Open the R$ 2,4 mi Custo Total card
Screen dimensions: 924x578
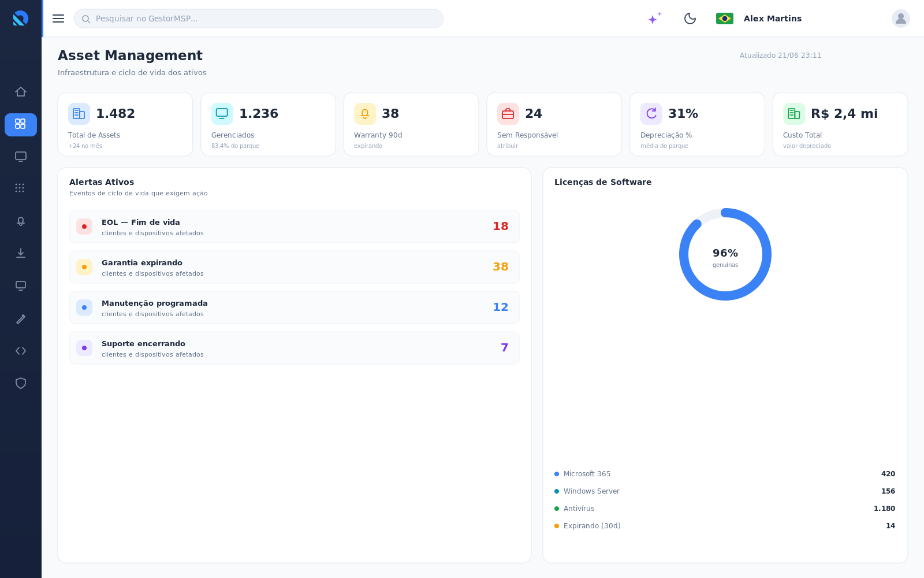tap(840, 124)
